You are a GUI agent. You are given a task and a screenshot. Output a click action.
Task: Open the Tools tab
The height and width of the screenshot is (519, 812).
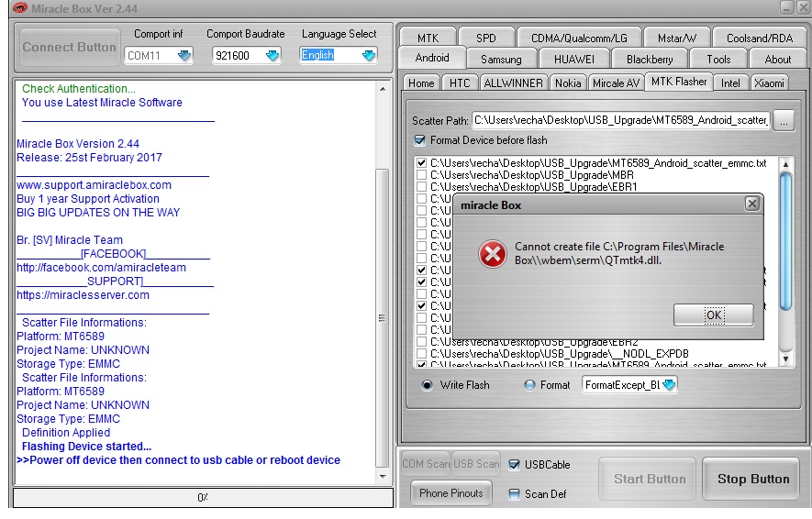pyautogui.click(x=718, y=60)
